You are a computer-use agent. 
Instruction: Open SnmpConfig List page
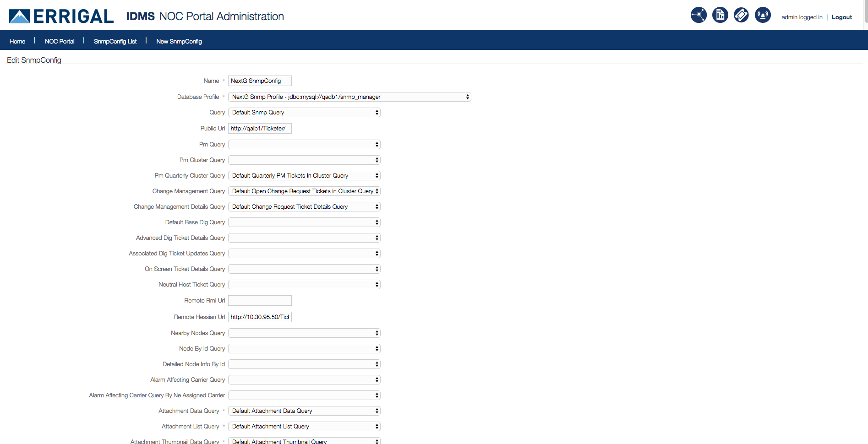(x=115, y=41)
